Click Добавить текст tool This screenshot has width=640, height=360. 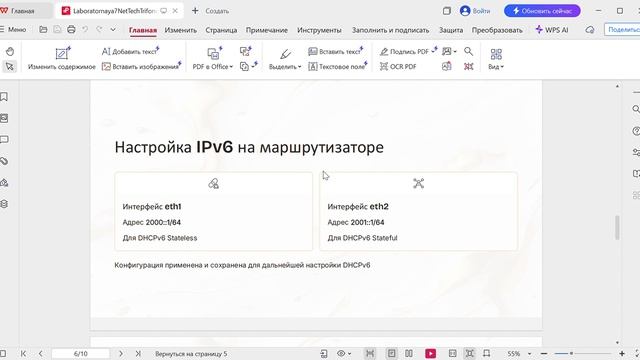[x=130, y=51]
